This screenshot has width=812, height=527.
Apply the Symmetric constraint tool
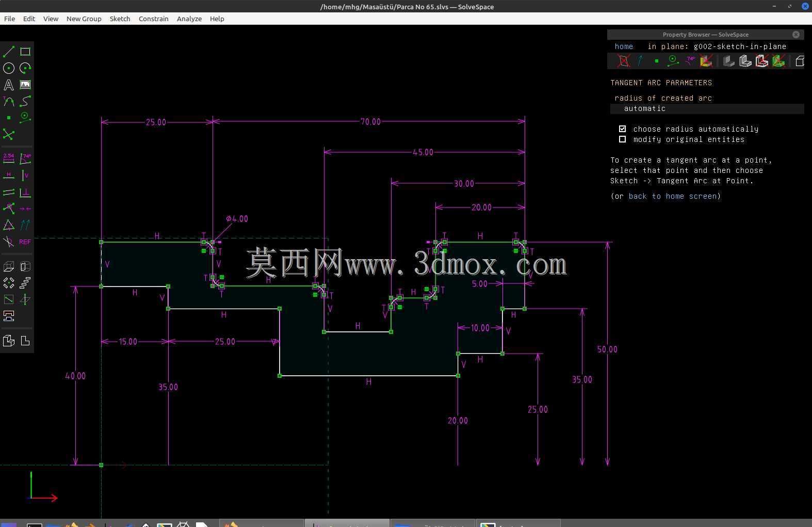pyautogui.click(x=25, y=209)
